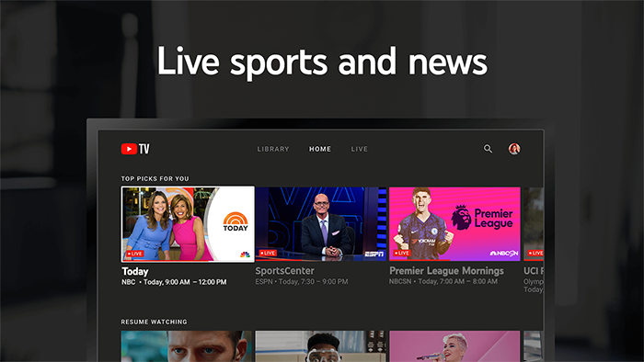Click the ESPN logo on SportsCenter card
The height and width of the screenshot is (362, 644).
[374, 255]
